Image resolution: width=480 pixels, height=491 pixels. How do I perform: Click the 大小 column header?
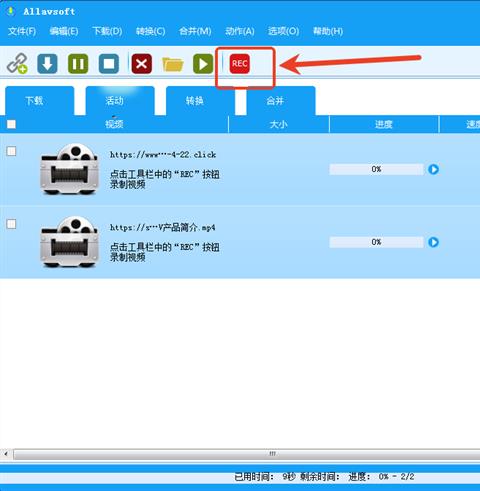[279, 124]
